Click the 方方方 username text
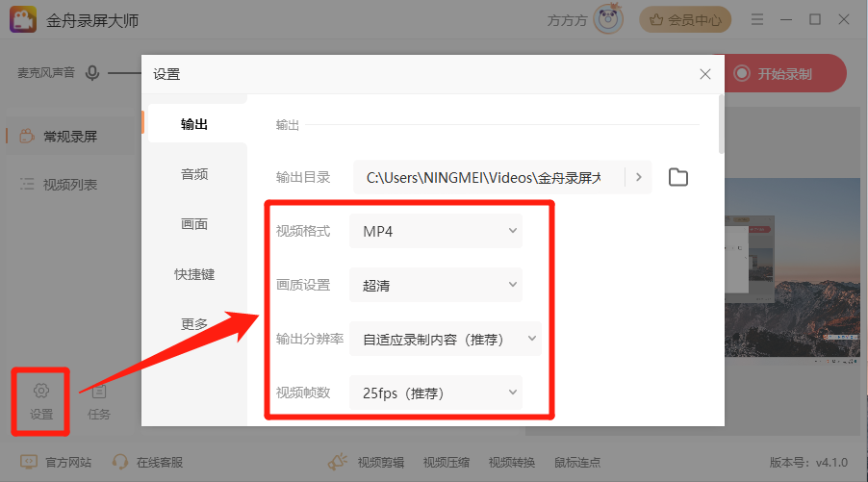The height and width of the screenshot is (482, 868). tap(567, 20)
